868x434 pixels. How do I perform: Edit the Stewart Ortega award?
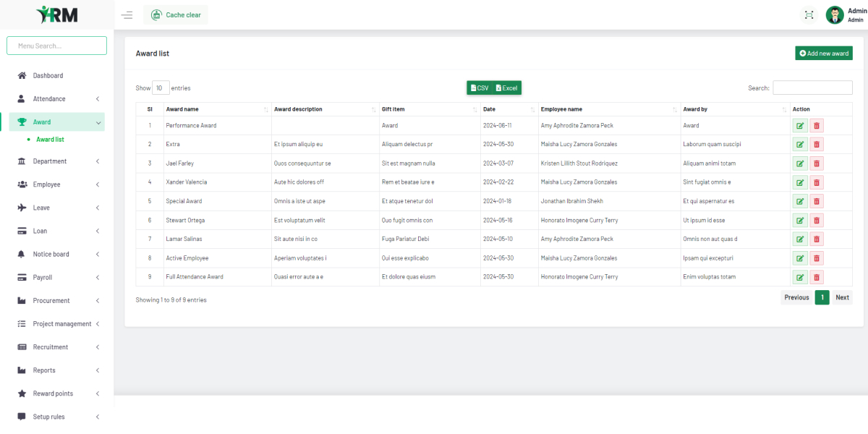799,220
